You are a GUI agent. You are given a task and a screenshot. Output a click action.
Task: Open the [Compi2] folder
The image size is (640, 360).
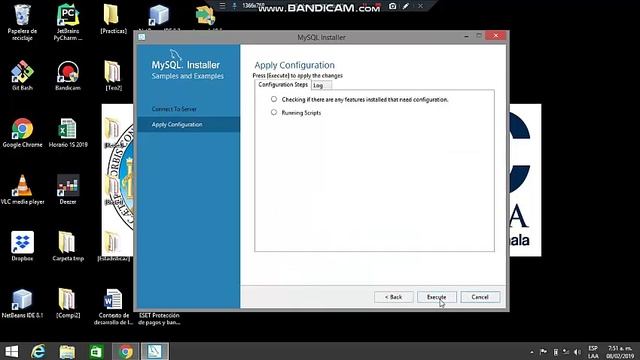pyautogui.click(x=68, y=303)
